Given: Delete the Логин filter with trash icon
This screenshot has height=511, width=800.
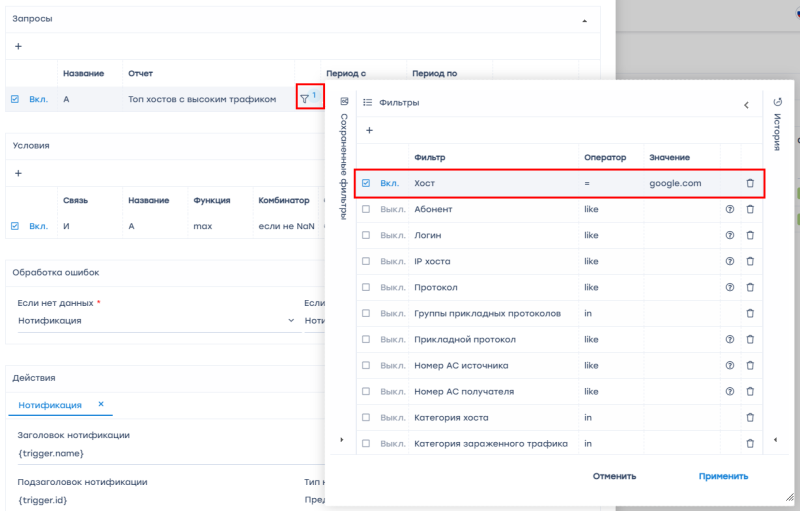Looking at the screenshot, I should point(750,235).
